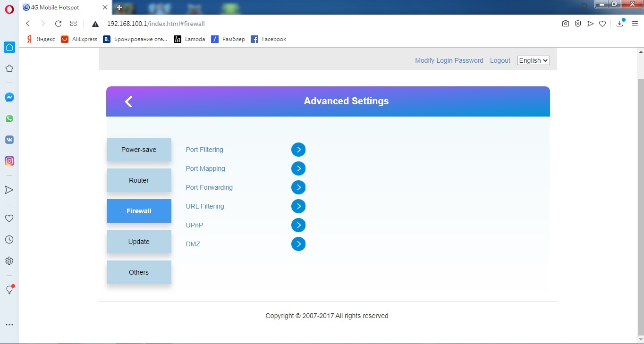The height and width of the screenshot is (344, 644).
Task: Expand the Port Filtering arrow
Action: point(298,150)
